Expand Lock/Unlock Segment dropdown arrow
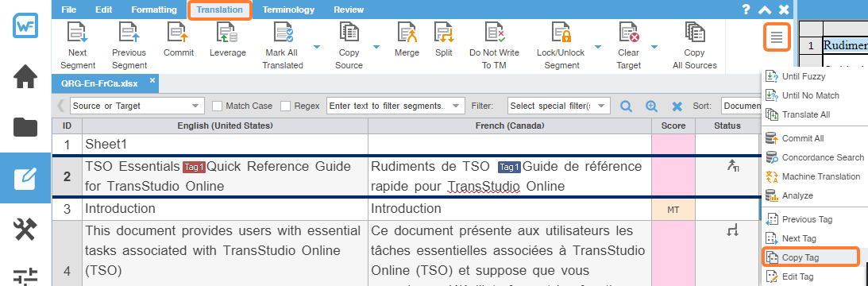The image size is (868, 286). point(598,47)
